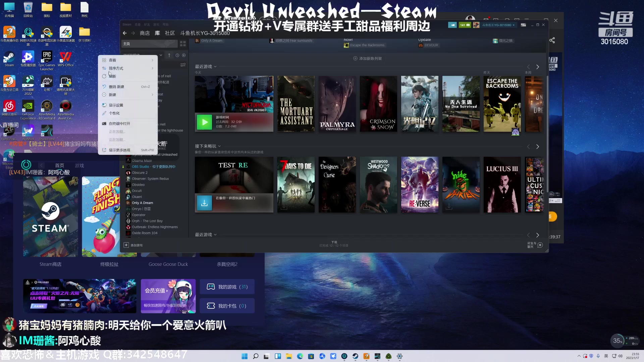644x362 pixels.
Task: Choose 个性化 in context menu
Action: (x=128, y=113)
